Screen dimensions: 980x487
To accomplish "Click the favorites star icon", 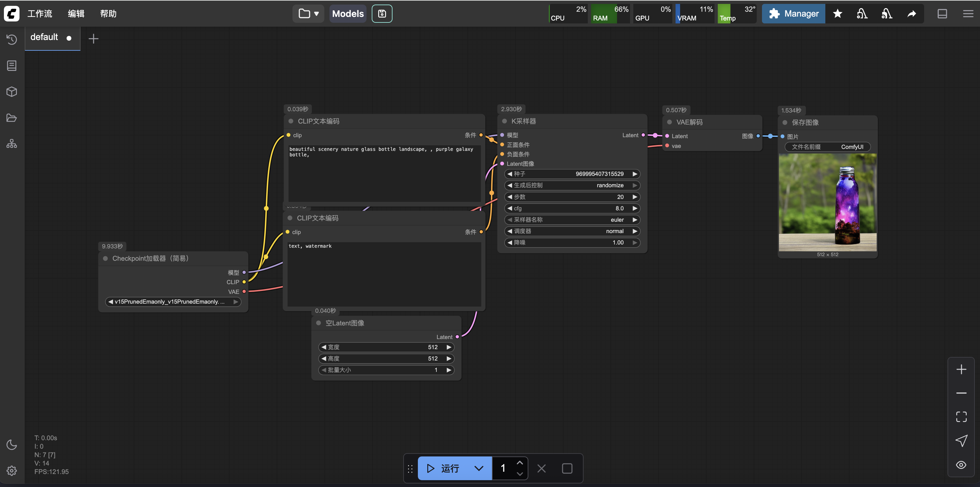I will coord(837,14).
